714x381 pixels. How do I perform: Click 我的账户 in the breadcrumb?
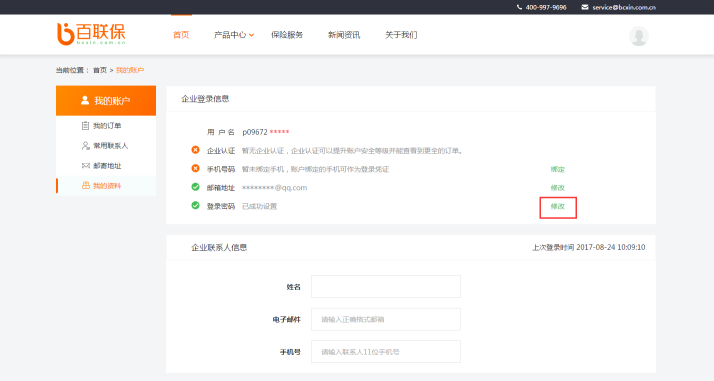pyautogui.click(x=130, y=70)
